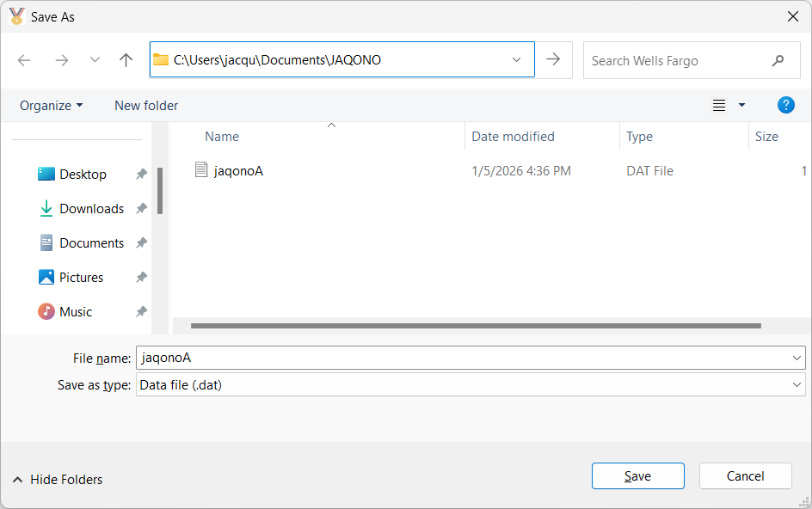
Task: Click the jaqonoA file icon
Action: tap(201, 170)
